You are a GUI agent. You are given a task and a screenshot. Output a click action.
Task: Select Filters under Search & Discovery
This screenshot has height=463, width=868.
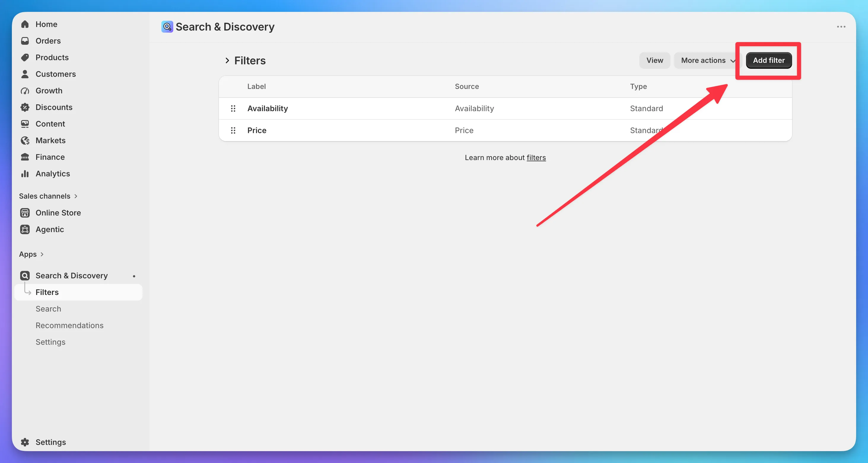pos(78,292)
